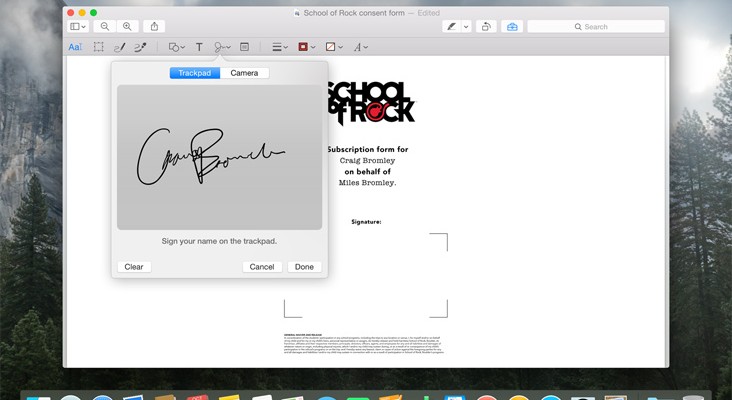The height and width of the screenshot is (400, 732).
Task: Open the Sidebar view dropdown
Action: 78,26
